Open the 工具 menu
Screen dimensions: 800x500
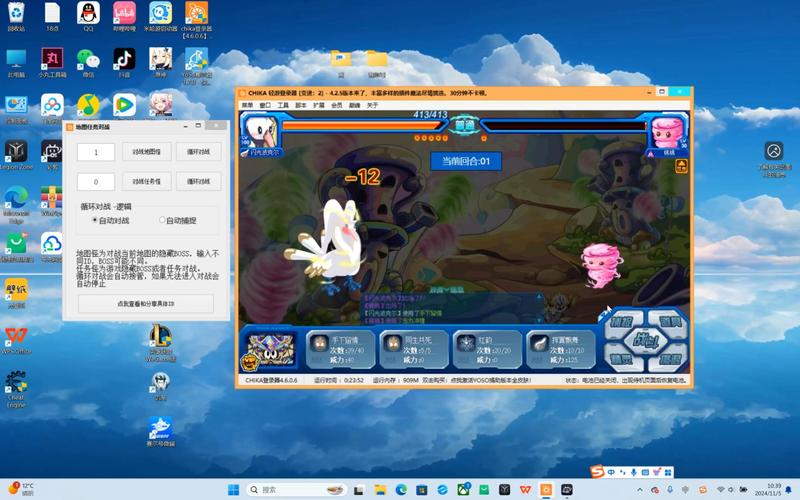tap(283, 105)
